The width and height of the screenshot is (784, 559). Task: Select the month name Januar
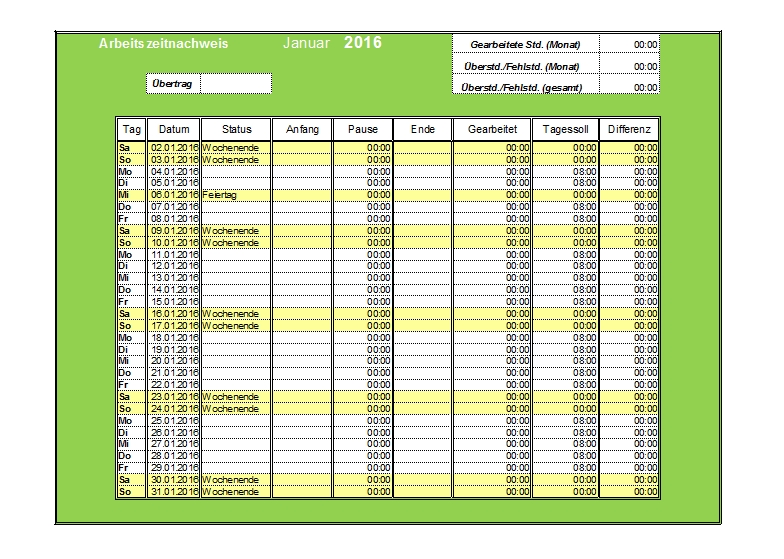[x=306, y=43]
